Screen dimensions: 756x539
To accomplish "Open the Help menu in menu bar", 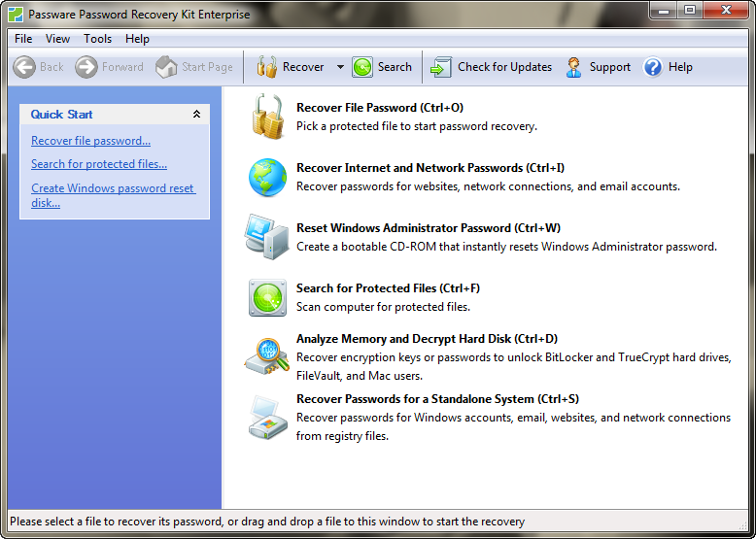I will coord(137,39).
